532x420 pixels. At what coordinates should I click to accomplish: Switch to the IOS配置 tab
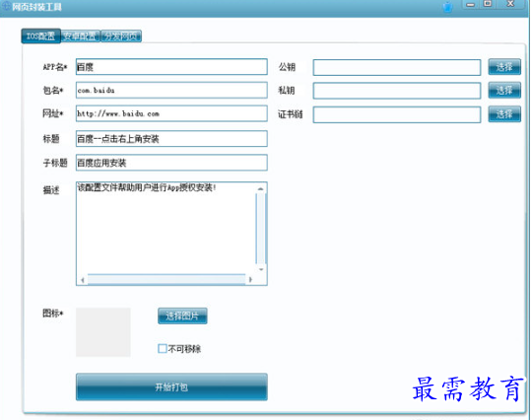(40, 36)
